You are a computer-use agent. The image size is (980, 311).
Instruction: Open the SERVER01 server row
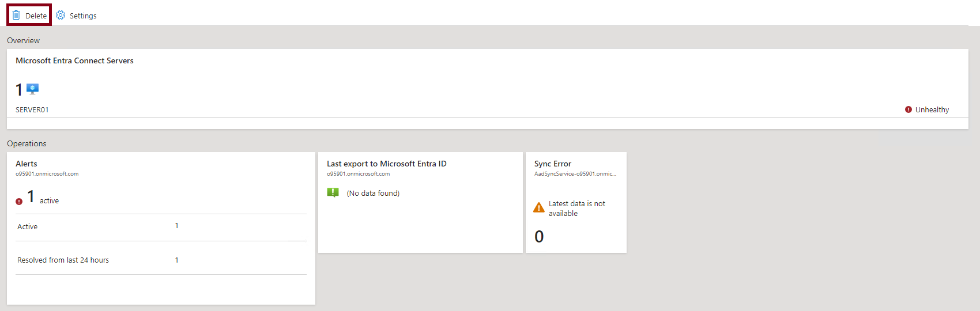[487, 109]
